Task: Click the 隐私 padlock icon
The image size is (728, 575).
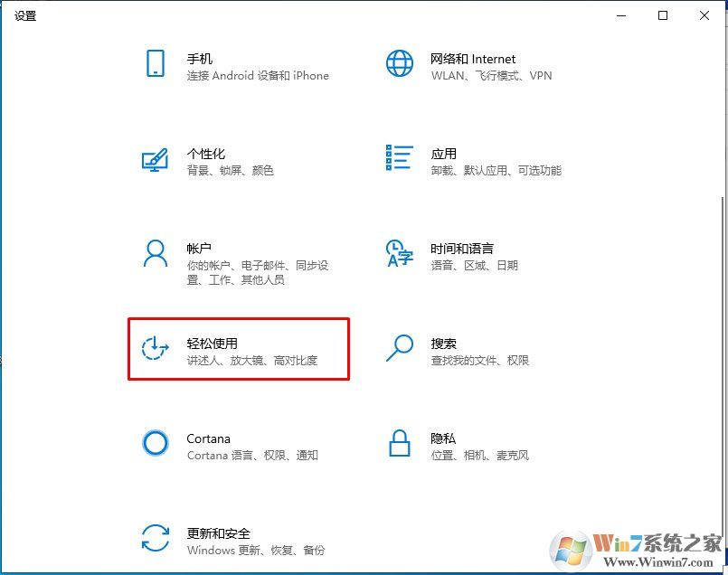Action: pos(399,443)
